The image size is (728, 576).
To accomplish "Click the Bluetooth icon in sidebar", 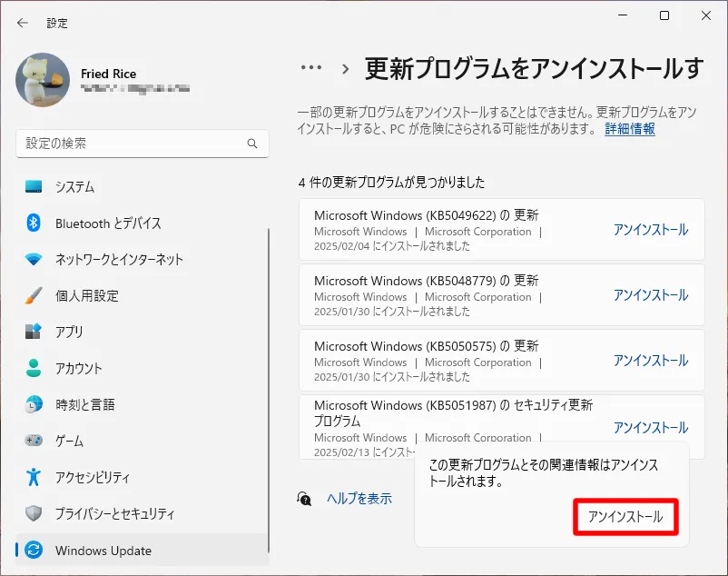I will (x=34, y=223).
